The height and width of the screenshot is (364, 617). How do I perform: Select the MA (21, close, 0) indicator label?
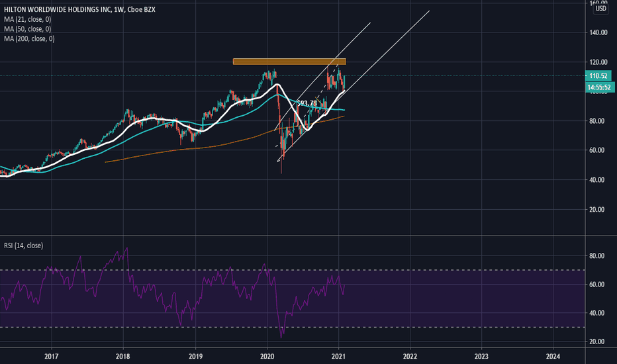tap(28, 19)
